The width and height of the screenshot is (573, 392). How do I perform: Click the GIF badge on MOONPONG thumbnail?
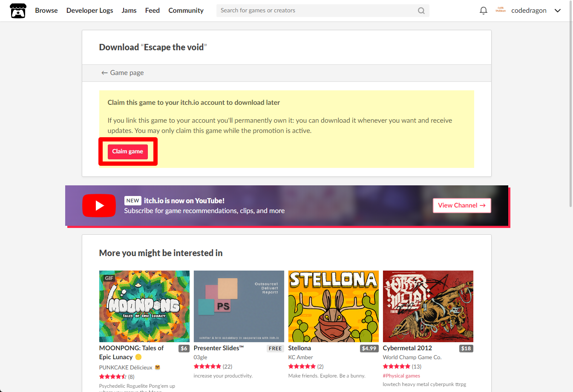pyautogui.click(x=109, y=278)
